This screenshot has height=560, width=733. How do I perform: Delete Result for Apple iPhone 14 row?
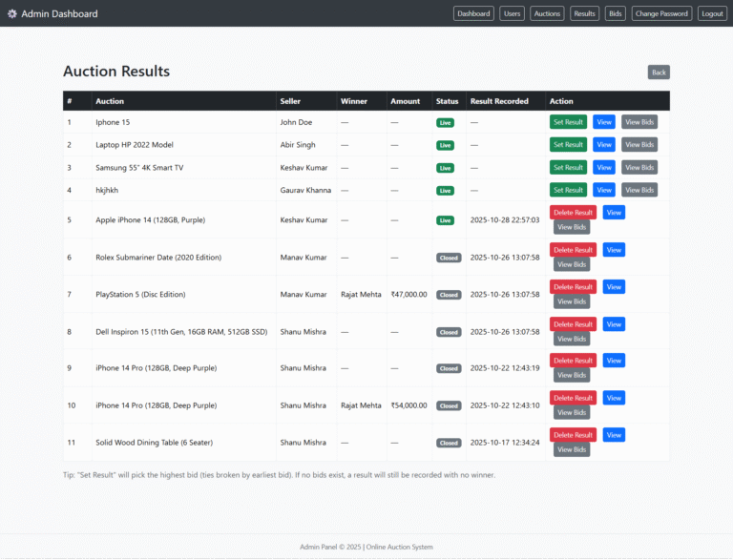pyautogui.click(x=573, y=212)
